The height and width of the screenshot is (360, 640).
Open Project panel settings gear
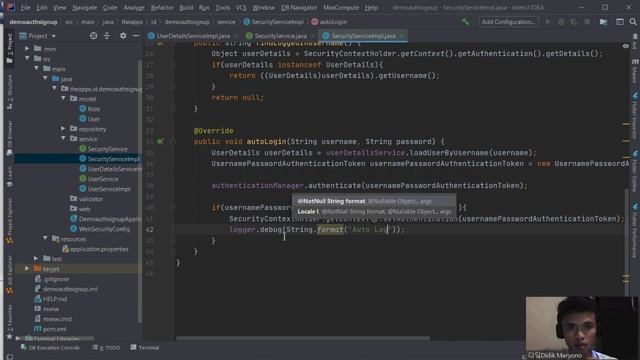tap(123, 36)
